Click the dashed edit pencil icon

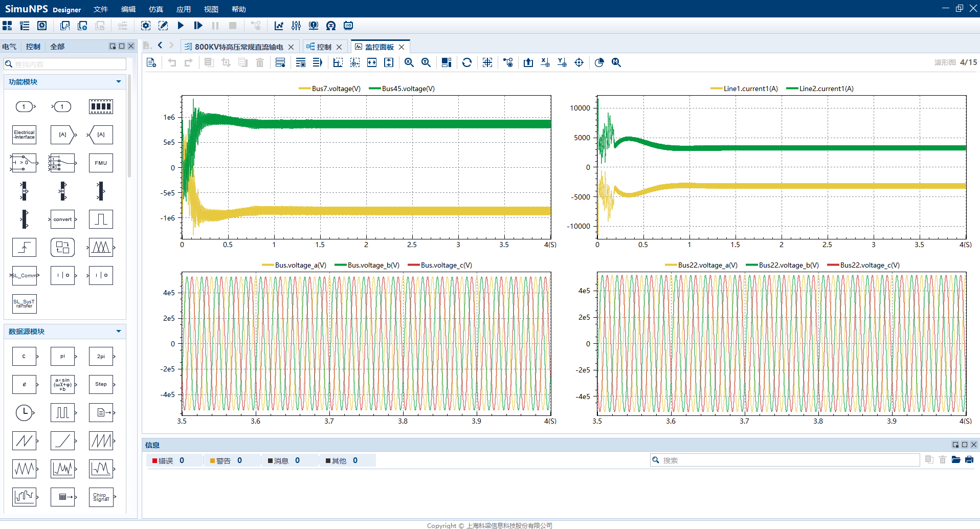pyautogui.click(x=163, y=26)
